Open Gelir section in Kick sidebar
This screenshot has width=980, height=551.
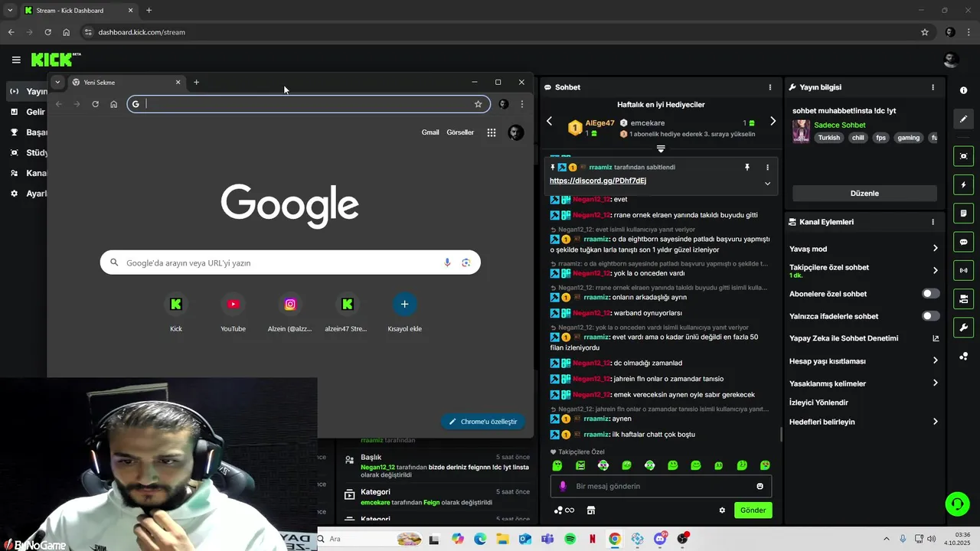(28, 112)
